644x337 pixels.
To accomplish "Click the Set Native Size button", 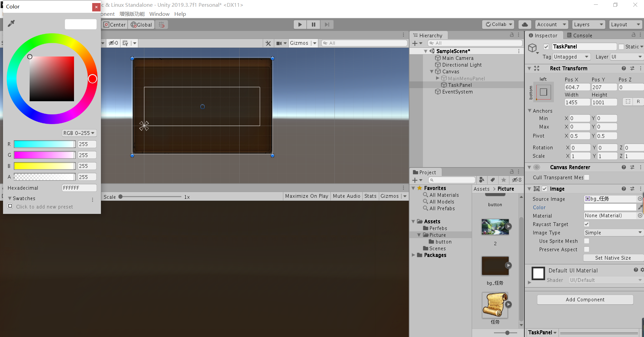I will tap(613, 258).
